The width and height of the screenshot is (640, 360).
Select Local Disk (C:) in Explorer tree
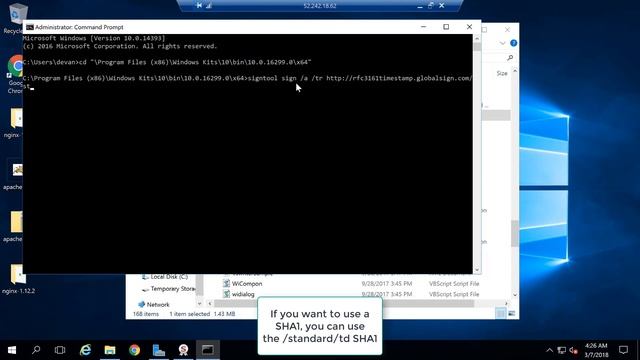pyautogui.click(x=164, y=277)
